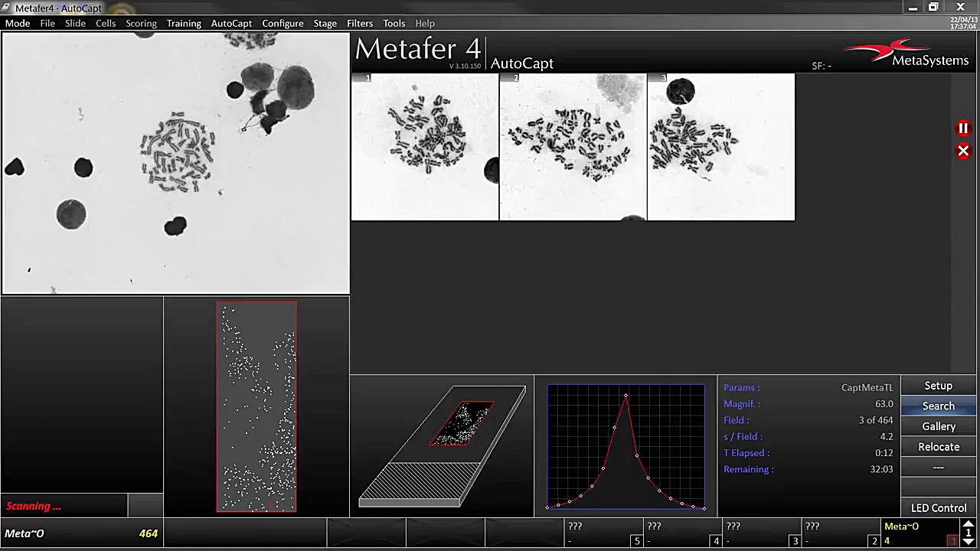Select the Search mode button

click(x=939, y=406)
